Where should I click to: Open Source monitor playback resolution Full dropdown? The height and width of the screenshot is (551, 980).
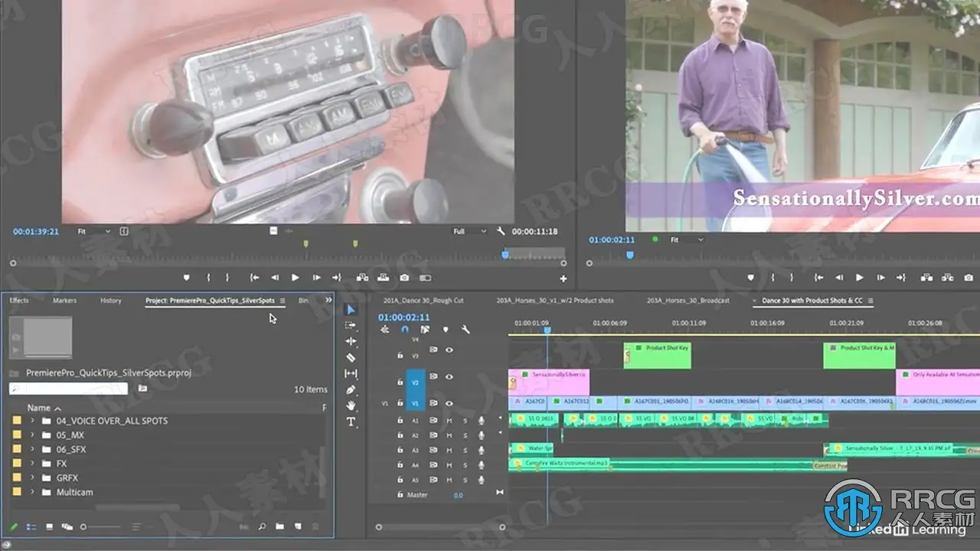[469, 231]
